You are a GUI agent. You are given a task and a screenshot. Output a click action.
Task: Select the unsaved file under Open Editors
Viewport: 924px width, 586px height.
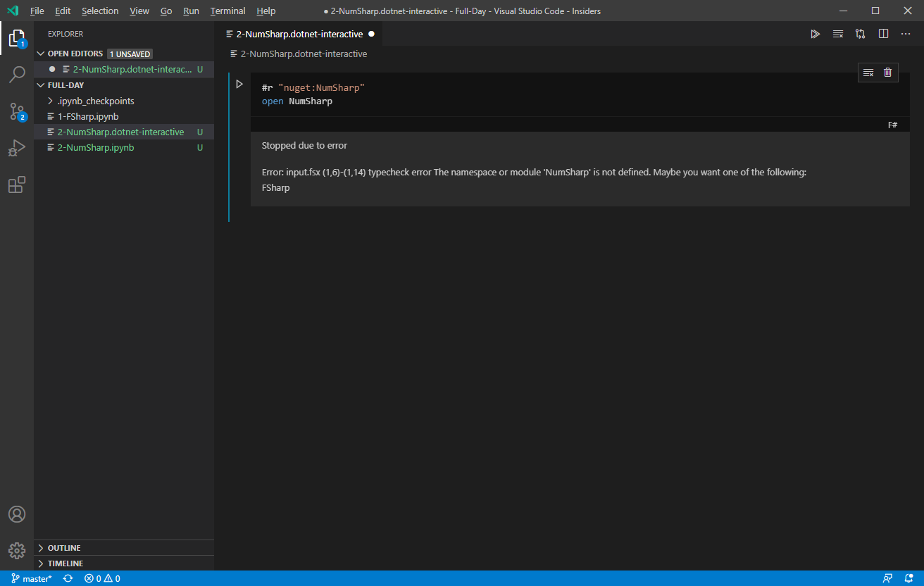point(124,69)
